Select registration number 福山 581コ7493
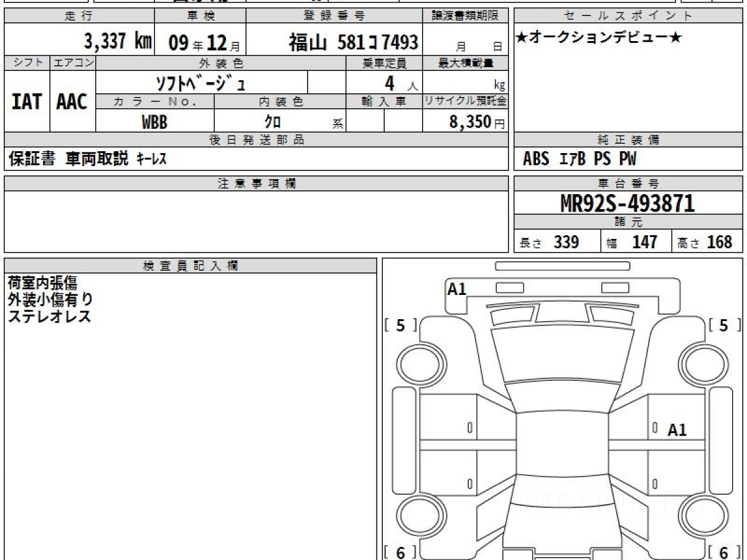 353,42
